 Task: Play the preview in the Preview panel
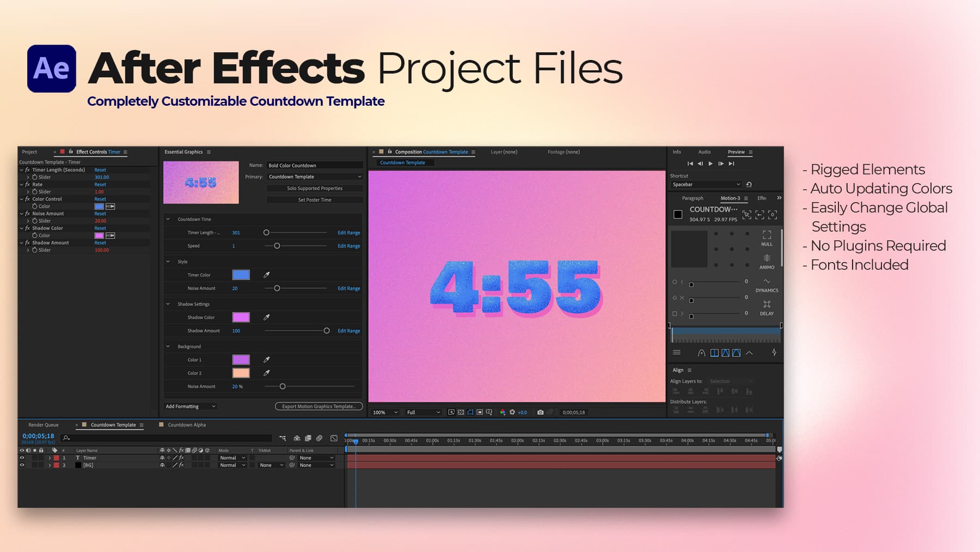coord(710,163)
